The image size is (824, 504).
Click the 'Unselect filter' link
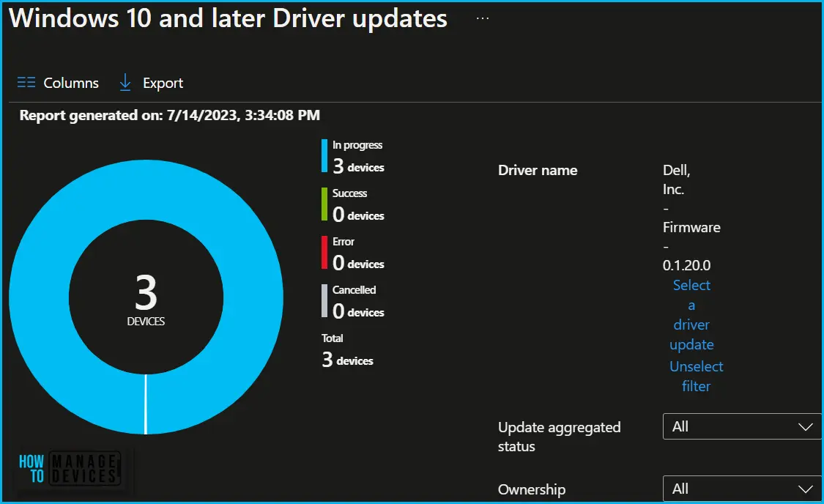point(697,376)
